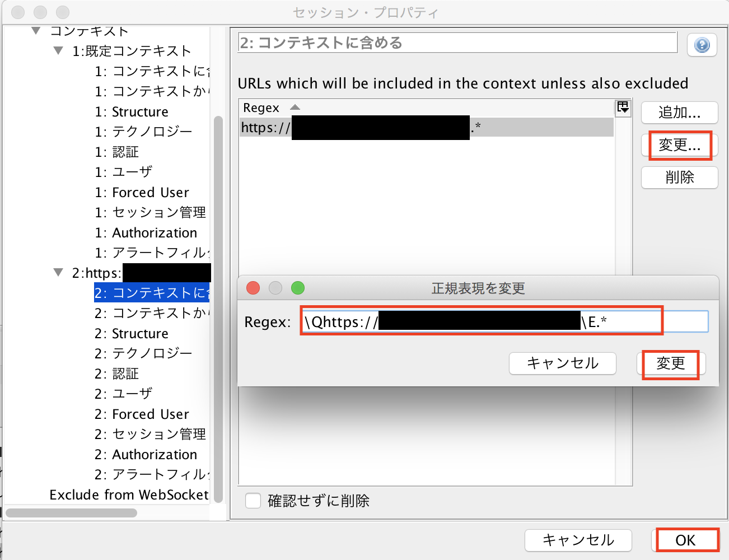
Task: Select 2: Authorization in the tree
Action: (146, 455)
